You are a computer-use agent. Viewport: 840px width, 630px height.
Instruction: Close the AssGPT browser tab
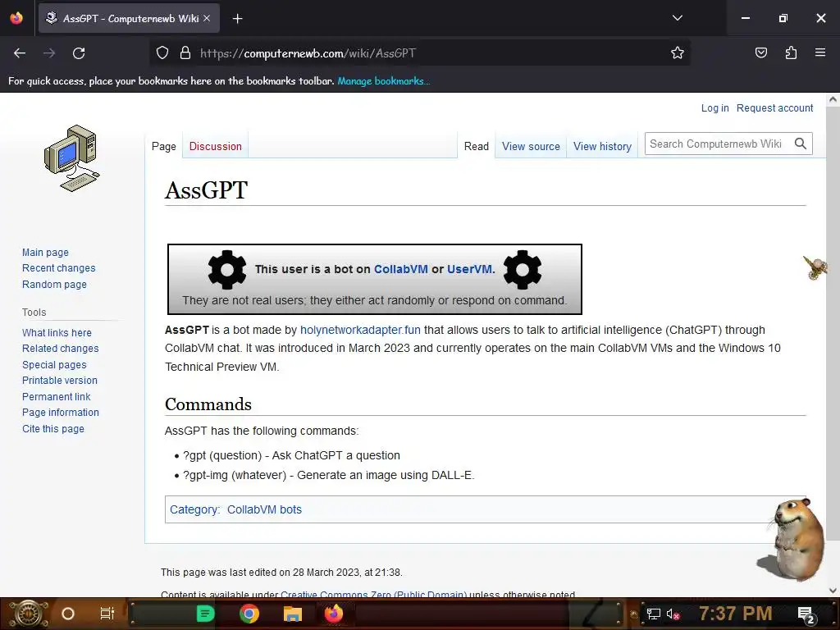click(207, 18)
